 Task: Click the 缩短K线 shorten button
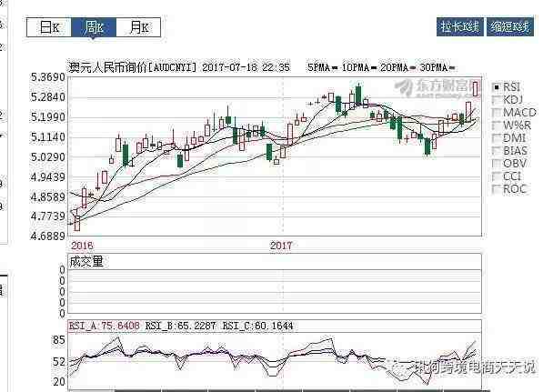click(x=510, y=26)
